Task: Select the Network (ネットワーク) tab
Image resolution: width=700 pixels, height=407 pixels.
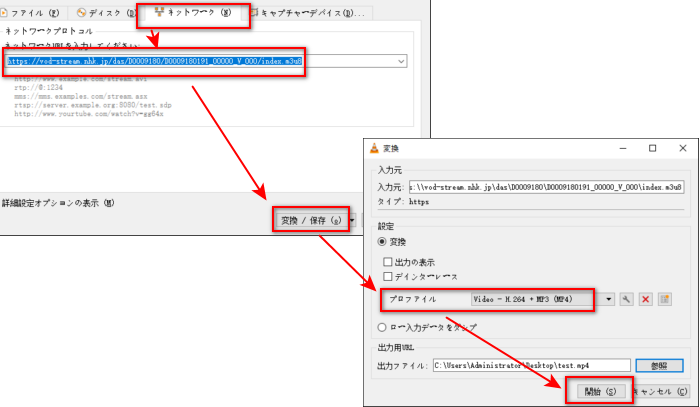Action: (193, 12)
